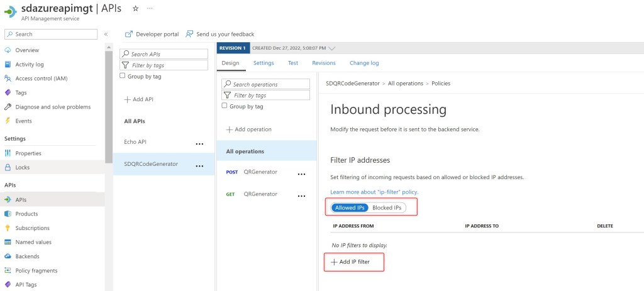Open Named values in sidebar
The width and height of the screenshot is (644, 291).
pyautogui.click(x=33, y=242)
